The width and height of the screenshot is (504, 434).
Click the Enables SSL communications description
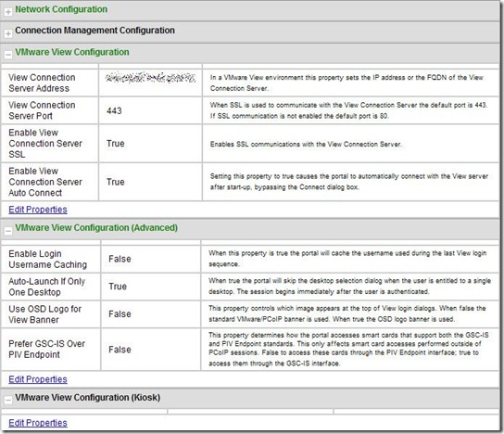306,144
